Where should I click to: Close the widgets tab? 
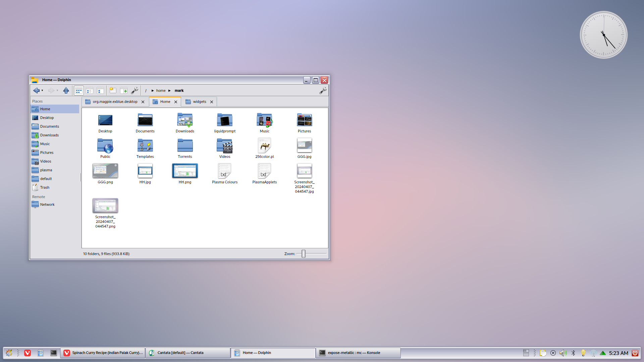click(x=212, y=102)
